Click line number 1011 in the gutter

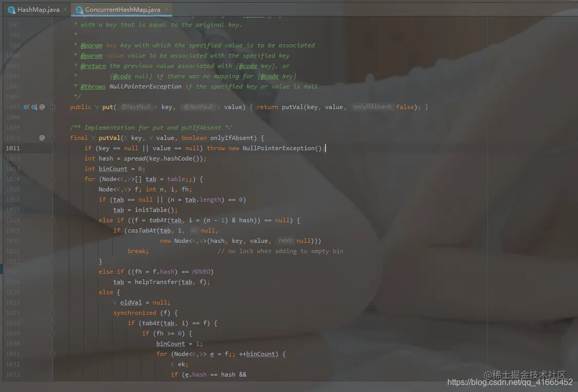click(x=12, y=148)
